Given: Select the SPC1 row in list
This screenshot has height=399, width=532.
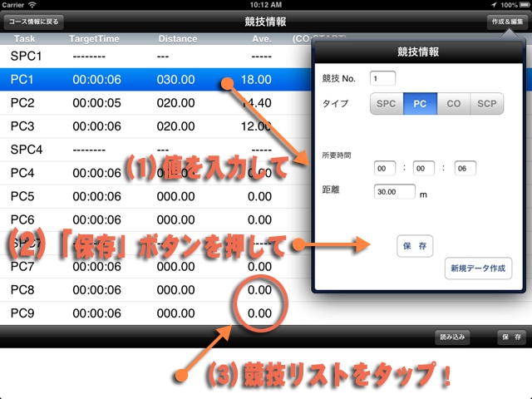Looking at the screenshot, I should coord(150,56).
